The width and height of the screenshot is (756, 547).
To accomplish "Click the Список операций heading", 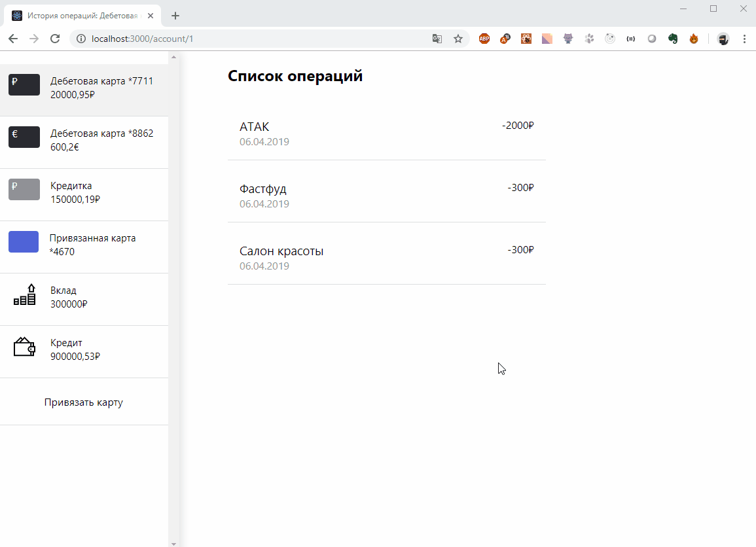I will [295, 76].
